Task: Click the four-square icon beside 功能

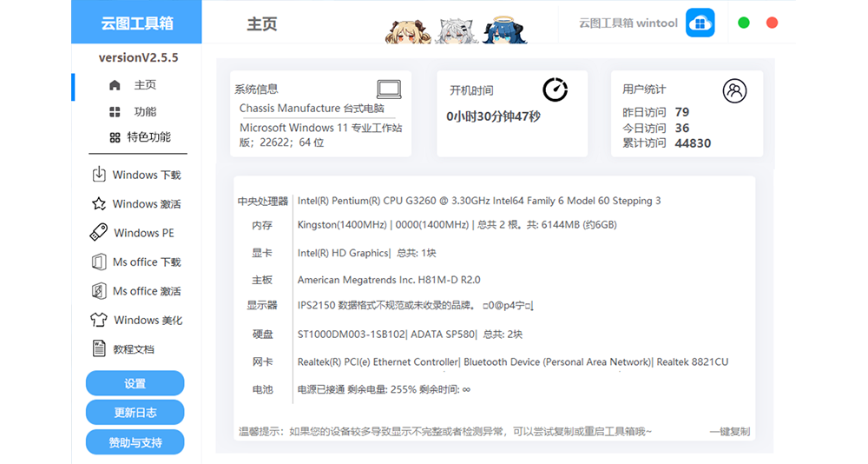Action: (x=115, y=112)
